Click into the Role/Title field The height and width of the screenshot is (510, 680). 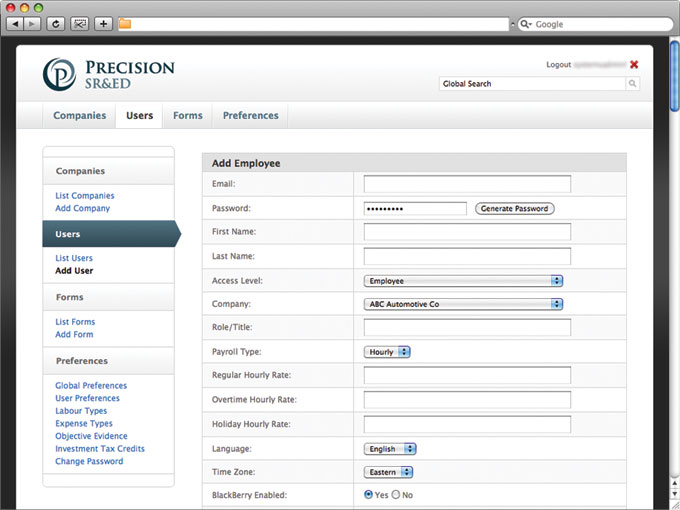pos(467,327)
